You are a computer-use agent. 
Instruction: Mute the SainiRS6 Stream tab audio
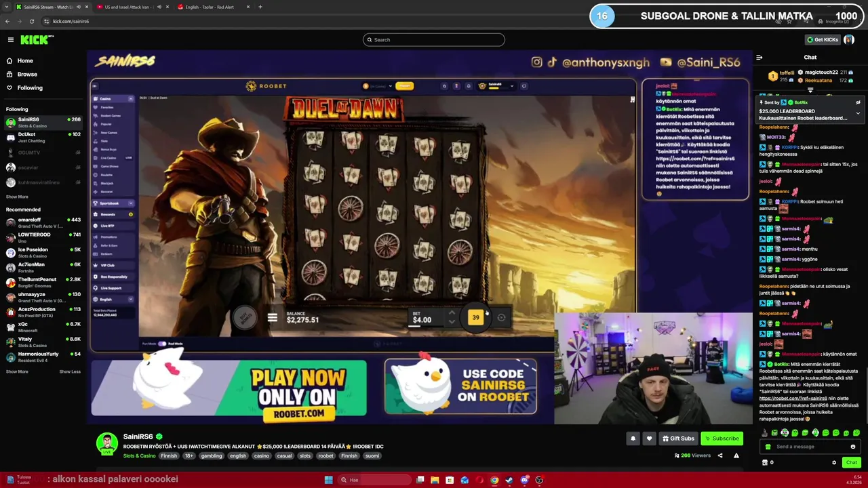79,7
